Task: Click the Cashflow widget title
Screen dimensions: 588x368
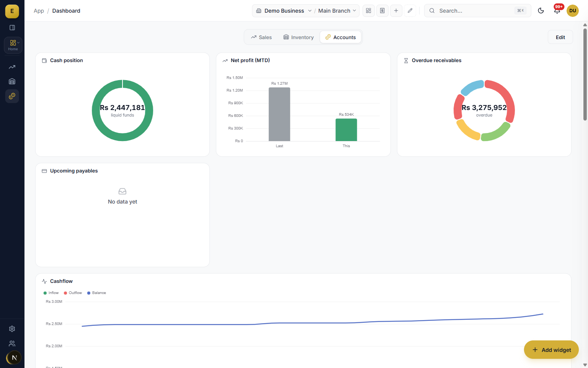Action: pos(61,281)
